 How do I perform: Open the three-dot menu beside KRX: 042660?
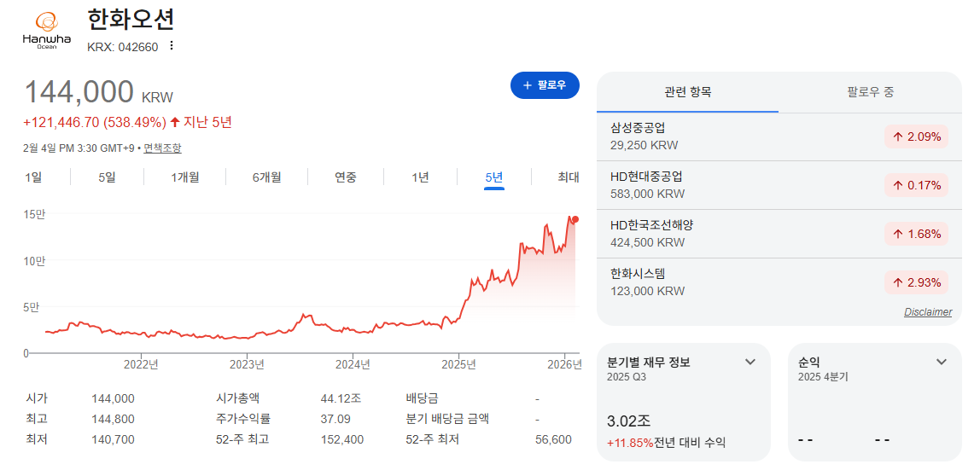point(172,45)
